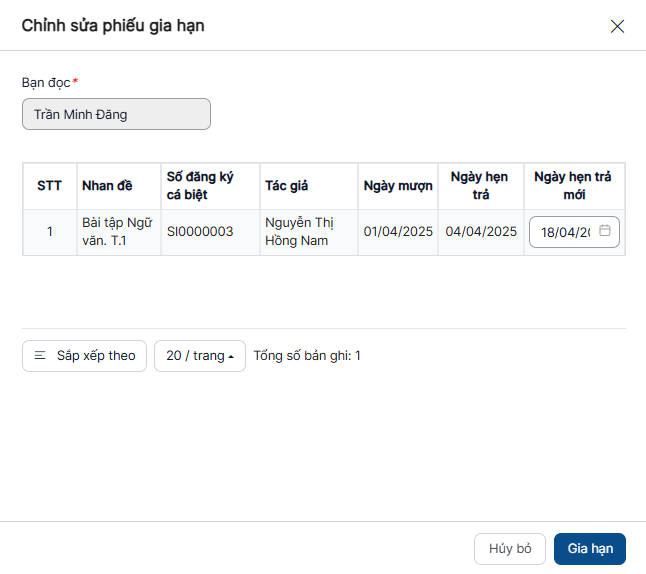Click the STT column header
The width and height of the screenshot is (646, 574).
49,186
